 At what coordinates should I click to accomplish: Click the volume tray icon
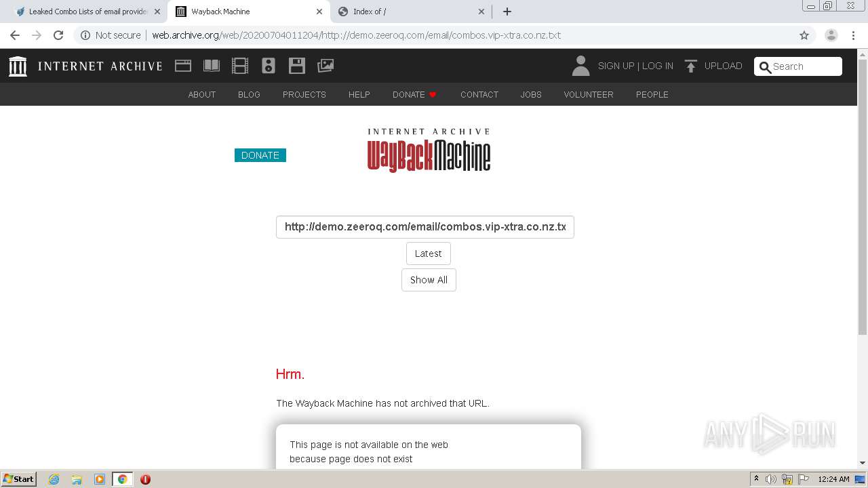[771, 479]
